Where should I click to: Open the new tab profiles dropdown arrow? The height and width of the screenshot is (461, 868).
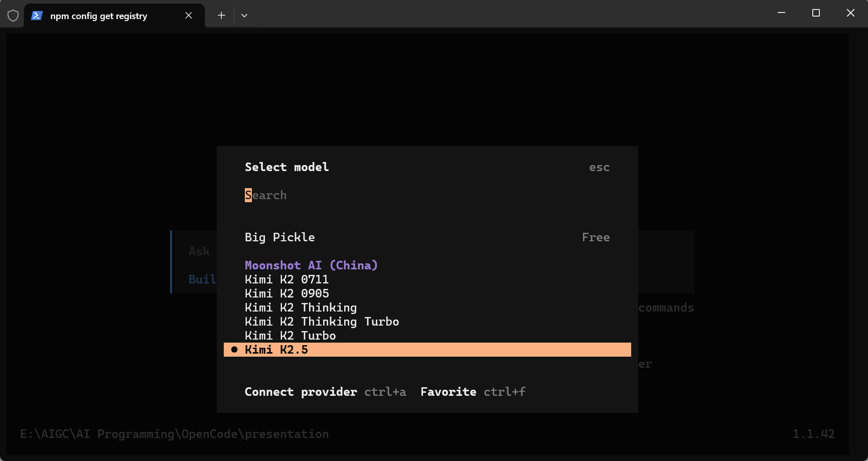(x=244, y=16)
